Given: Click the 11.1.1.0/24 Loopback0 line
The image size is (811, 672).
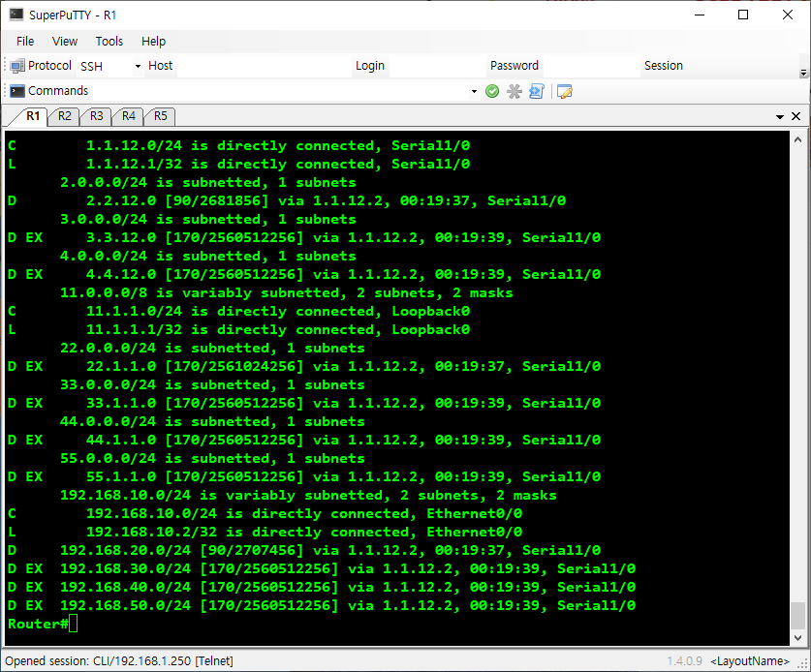Looking at the screenshot, I should pyautogui.click(x=239, y=311).
